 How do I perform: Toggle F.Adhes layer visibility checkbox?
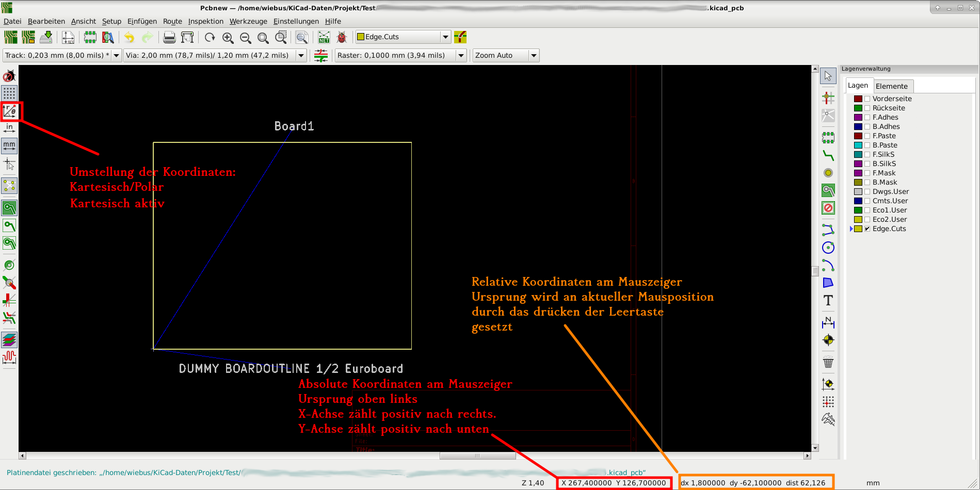(867, 118)
